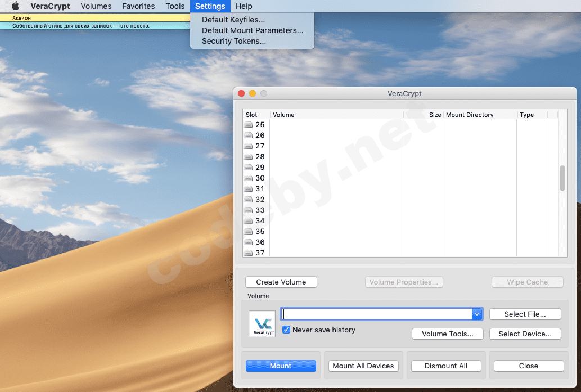
Task: Minimize the VeraCrypt window with yellow button
Action: click(253, 93)
